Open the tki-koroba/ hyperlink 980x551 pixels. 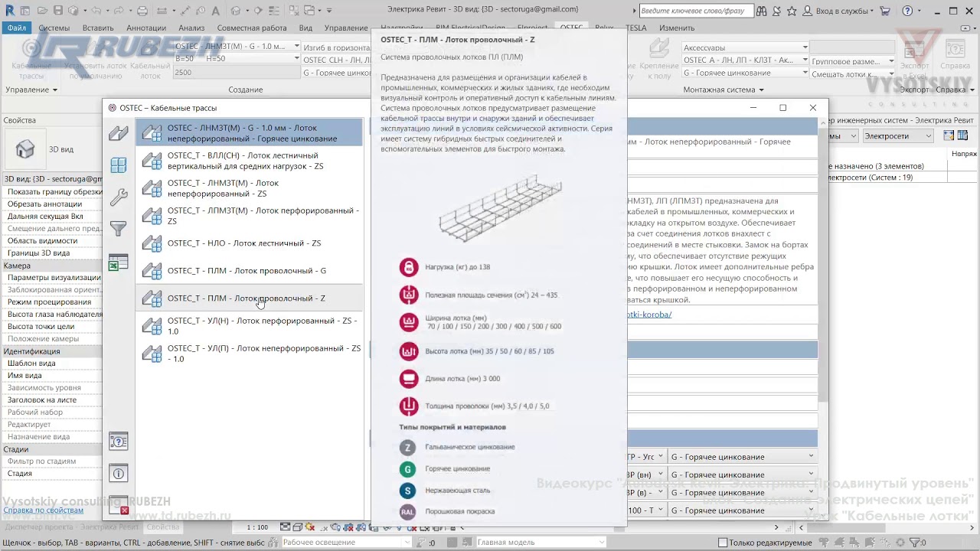[649, 315]
